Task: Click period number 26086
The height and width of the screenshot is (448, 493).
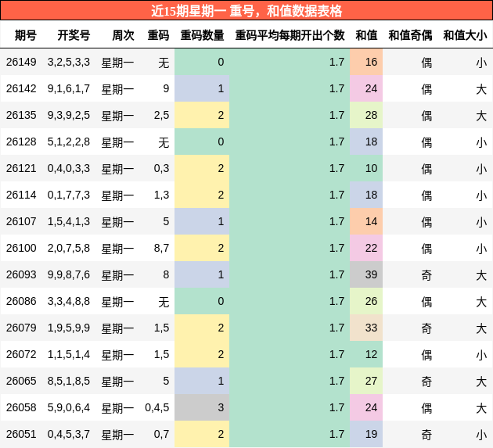Action: 21,301
